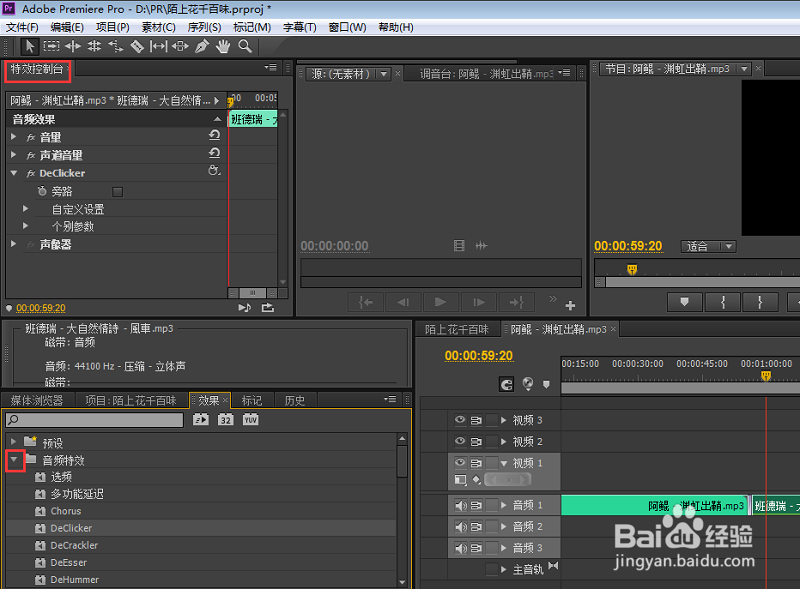Toggle timeline snap magnet icon
Screen dimensions: 800x589
click(506, 384)
